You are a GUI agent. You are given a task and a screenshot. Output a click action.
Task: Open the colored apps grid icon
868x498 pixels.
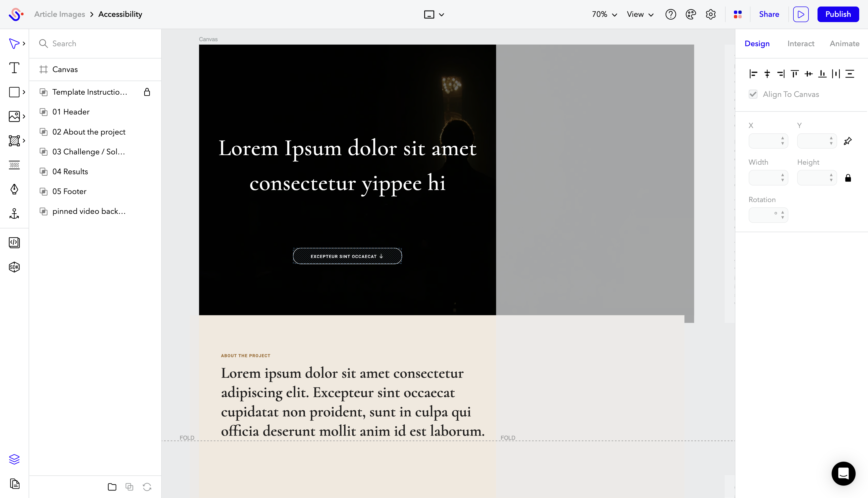click(738, 14)
